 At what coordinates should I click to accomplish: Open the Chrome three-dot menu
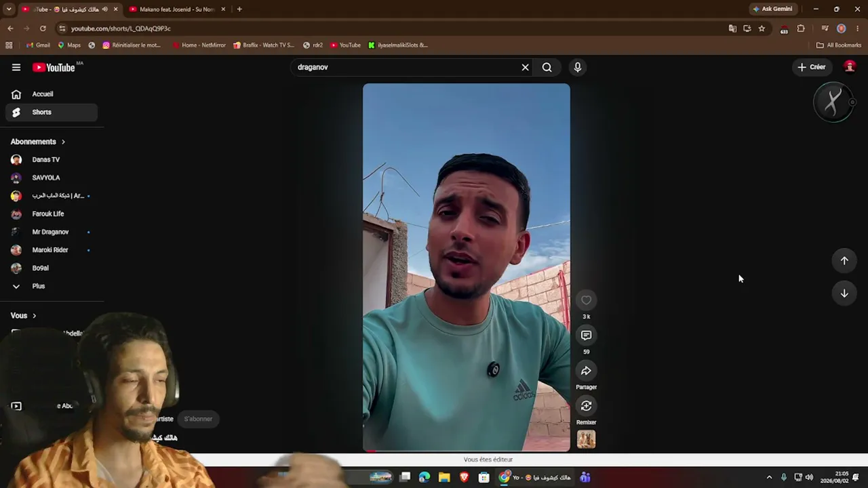point(858,28)
